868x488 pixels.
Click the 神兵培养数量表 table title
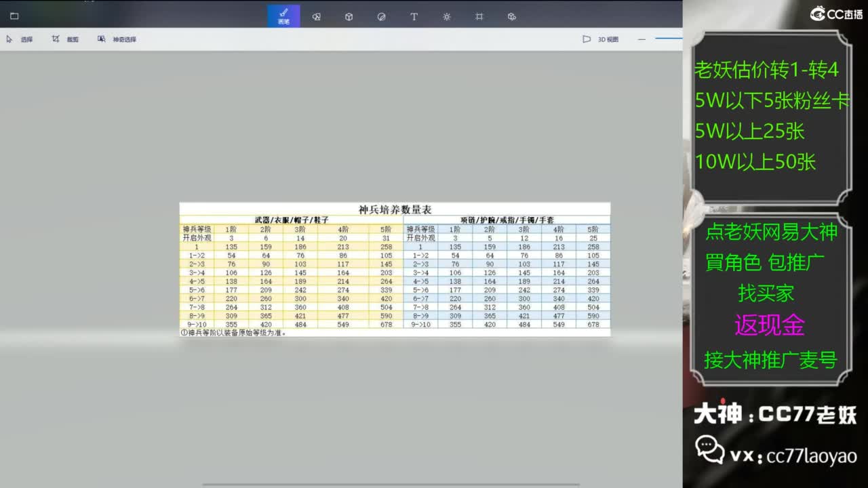coord(395,209)
